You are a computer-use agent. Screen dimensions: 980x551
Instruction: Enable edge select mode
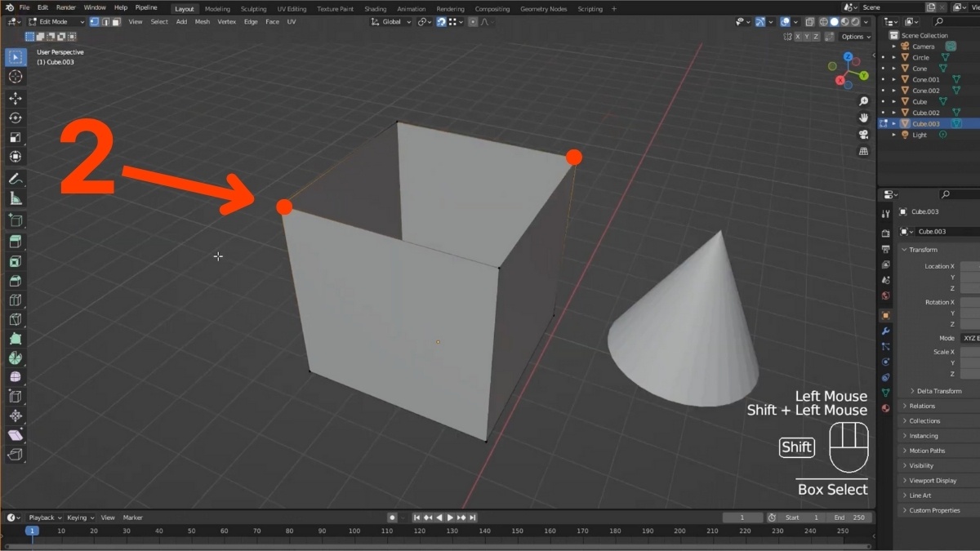click(105, 22)
